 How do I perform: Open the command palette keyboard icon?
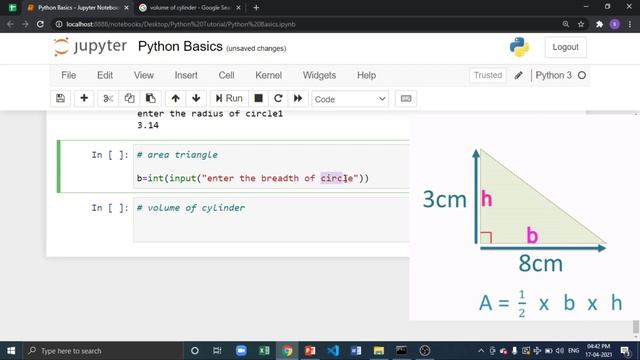click(406, 98)
